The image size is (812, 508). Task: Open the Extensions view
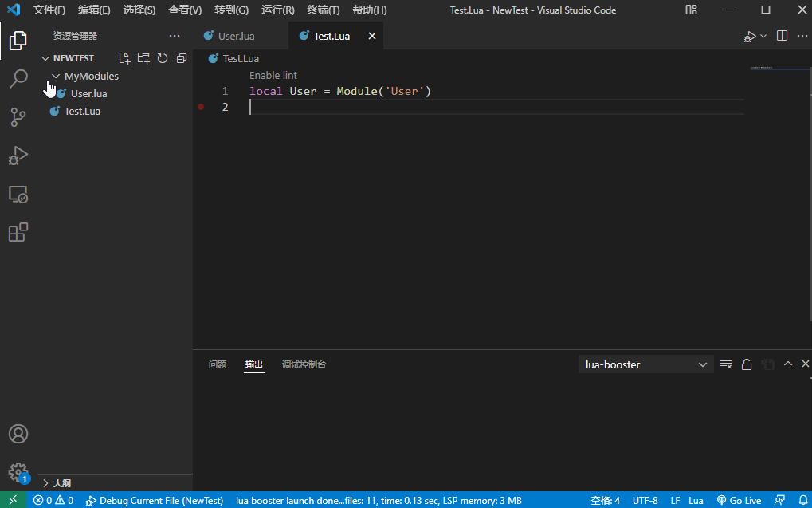pyautogui.click(x=18, y=232)
